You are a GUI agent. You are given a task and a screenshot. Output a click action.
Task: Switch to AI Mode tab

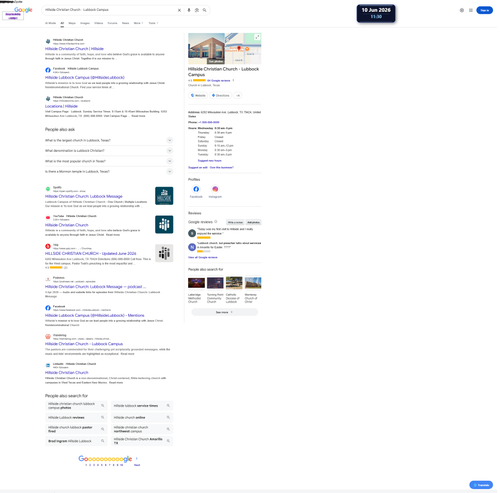coord(50,23)
